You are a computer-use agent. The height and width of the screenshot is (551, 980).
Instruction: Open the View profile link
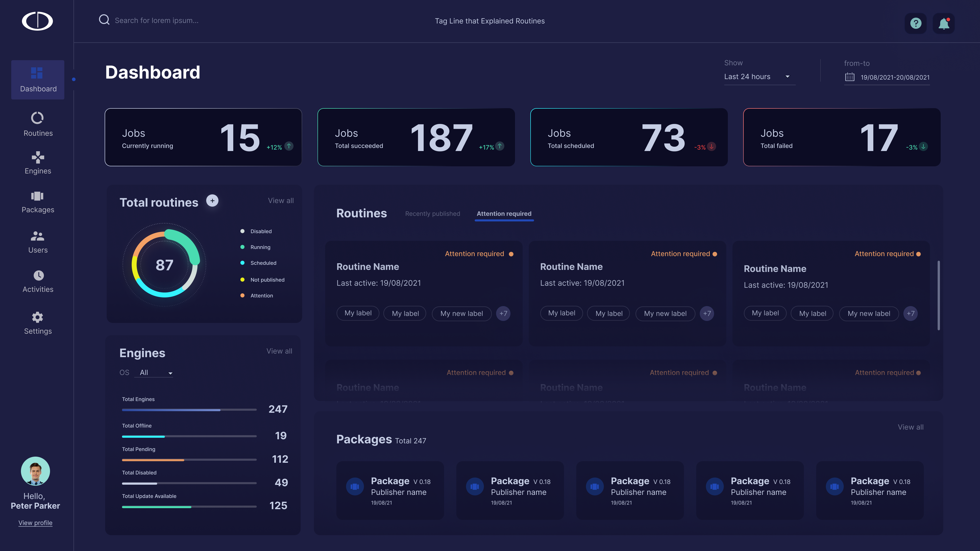35,523
